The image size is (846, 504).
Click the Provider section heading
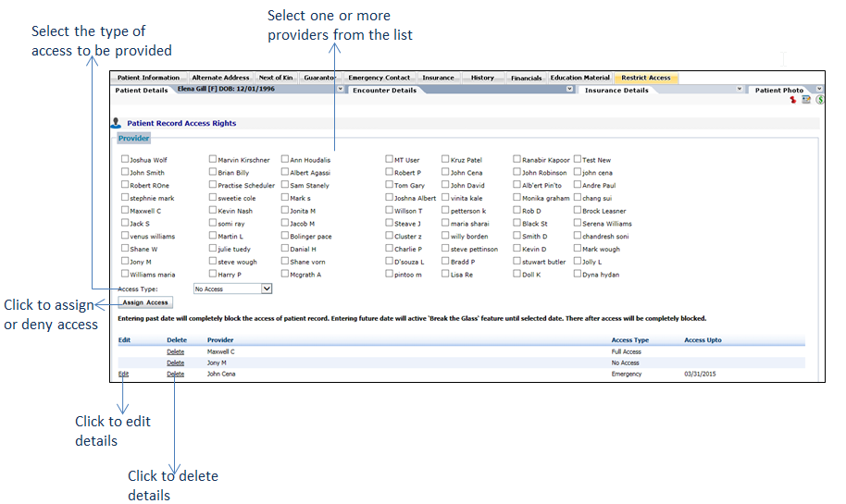pos(134,138)
